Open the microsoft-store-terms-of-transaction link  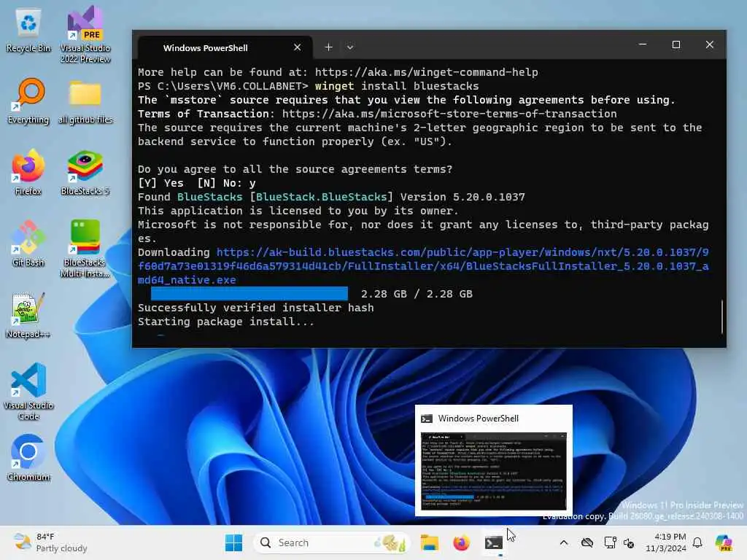click(x=449, y=114)
